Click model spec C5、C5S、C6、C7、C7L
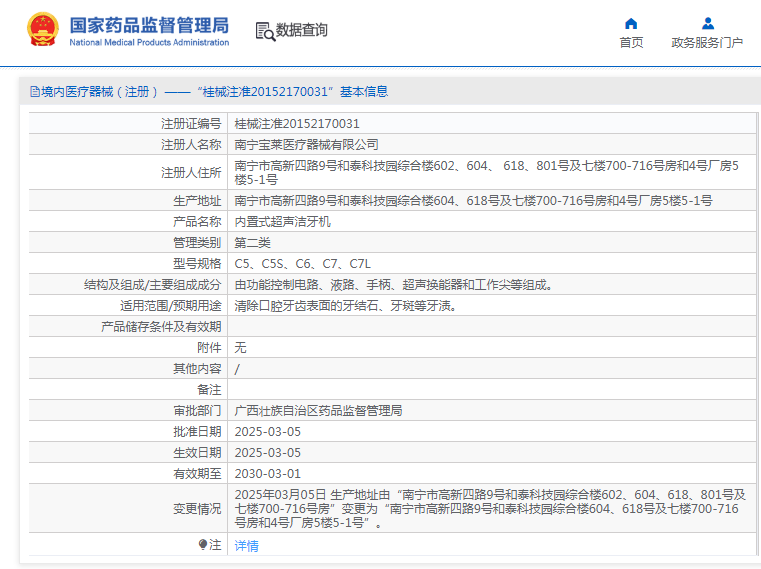Viewport: 761px width, 569px height. tap(302, 264)
